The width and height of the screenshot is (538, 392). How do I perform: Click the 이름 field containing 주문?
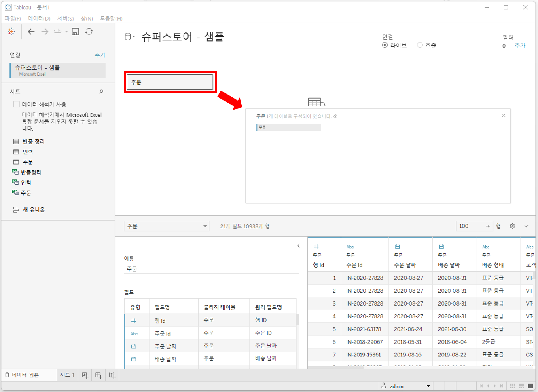[211, 268]
